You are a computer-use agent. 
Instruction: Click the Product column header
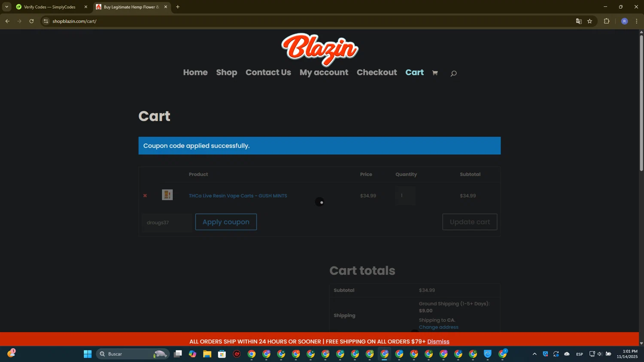[x=198, y=174]
